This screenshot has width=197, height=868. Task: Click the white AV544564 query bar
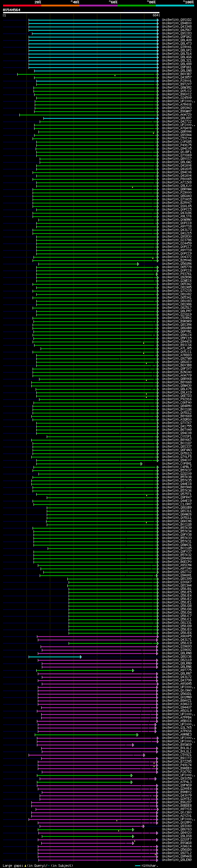[x=81, y=12]
